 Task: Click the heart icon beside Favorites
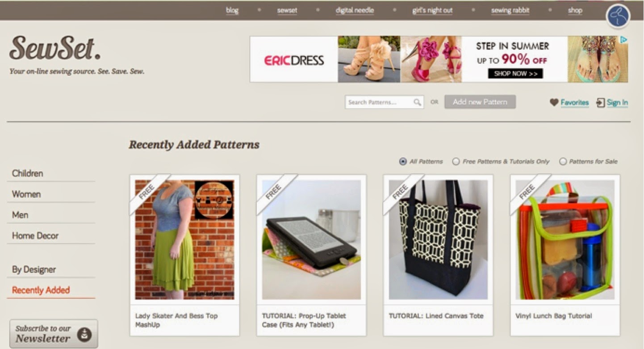(554, 103)
